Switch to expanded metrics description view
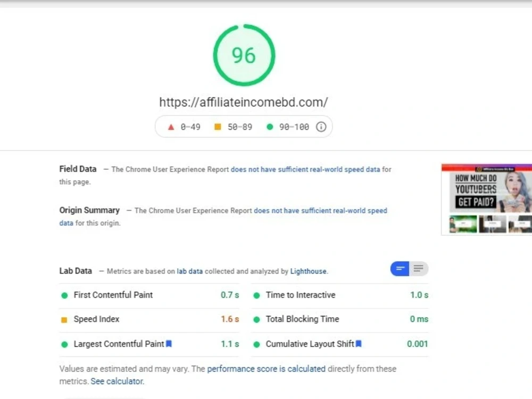Image resolution: width=532 pixels, height=399 pixels. (419, 269)
